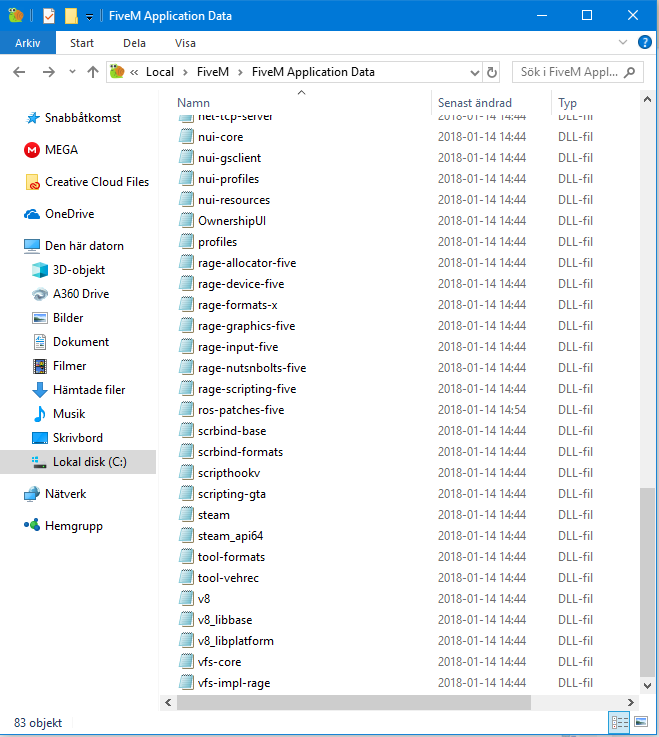Click the FiveM breadcrumb segment
659x737 pixels.
tap(212, 72)
